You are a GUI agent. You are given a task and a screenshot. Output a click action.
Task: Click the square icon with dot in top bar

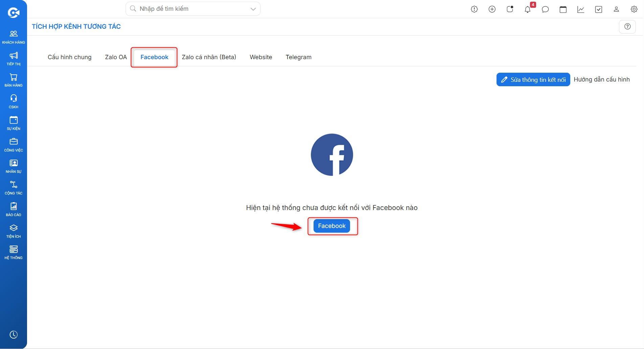click(x=510, y=9)
